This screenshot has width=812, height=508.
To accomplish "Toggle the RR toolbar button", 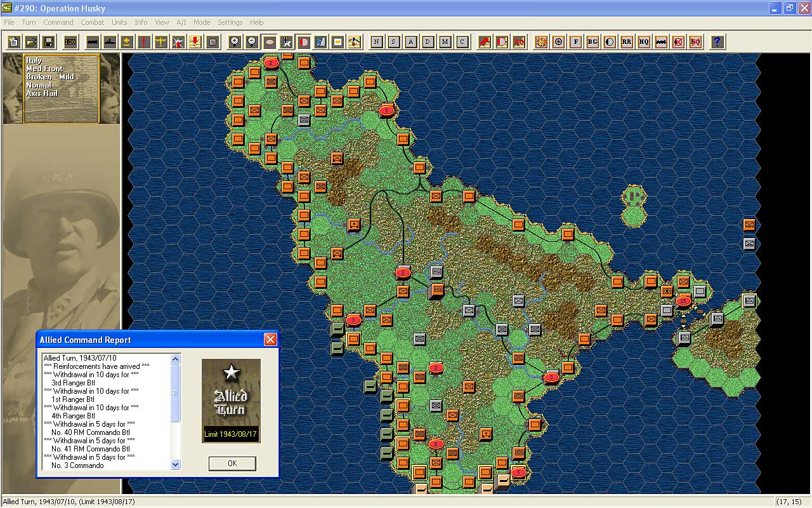I will (x=627, y=42).
